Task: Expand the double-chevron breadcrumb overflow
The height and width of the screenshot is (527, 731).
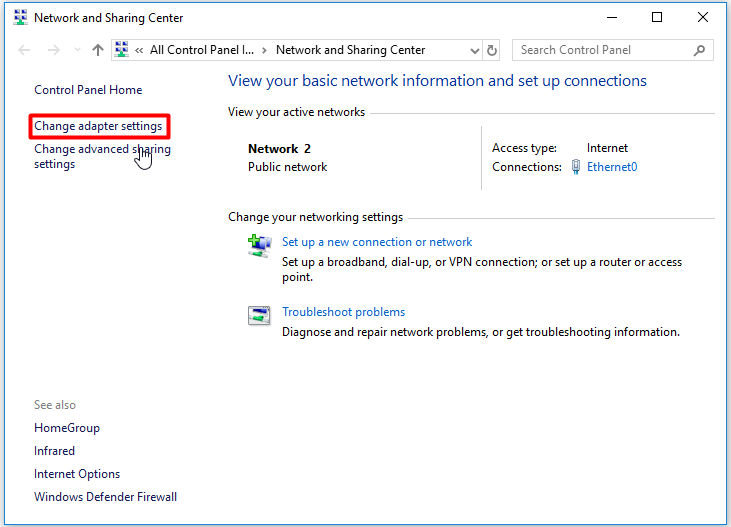Action: [139, 50]
